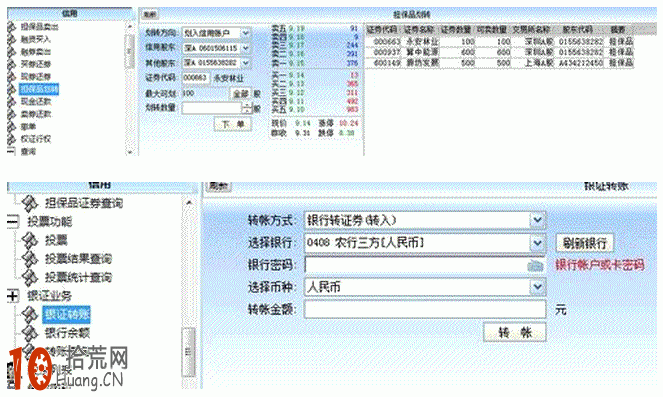Open 选择币种 currency dropdown
Screen dimensions: 663x397
click(x=537, y=287)
